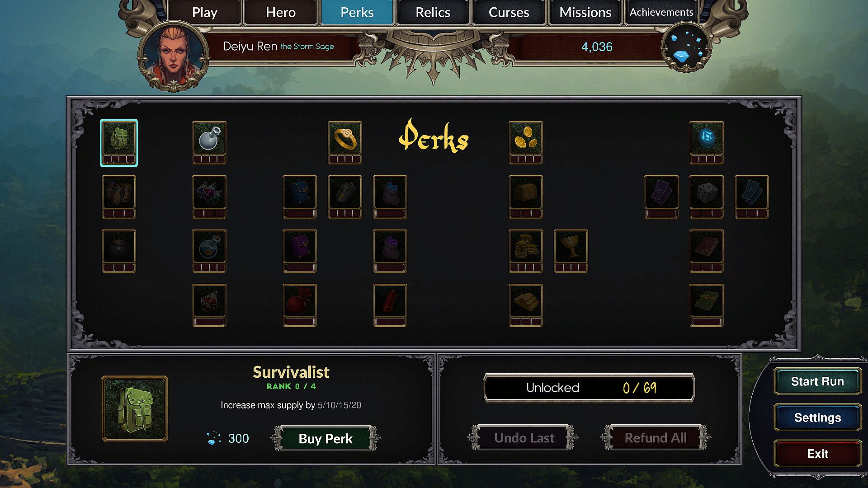
Task: Click the Start Run button
Action: click(817, 381)
